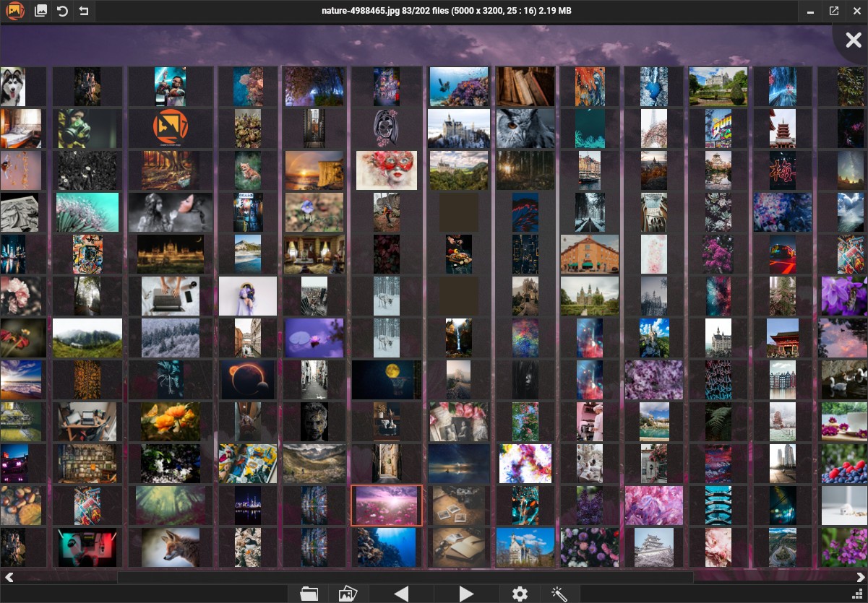Click the return-arrow icon in title bar
This screenshot has height=603, width=868.
[x=84, y=11]
